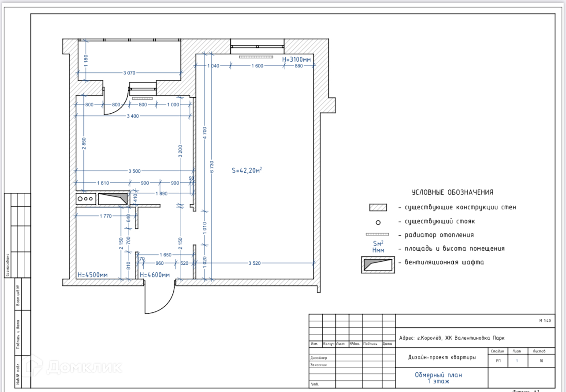The height and width of the screenshot is (392, 566).
Task: Click the Дизайн-проект квартиры title cell
Action: coord(442,358)
